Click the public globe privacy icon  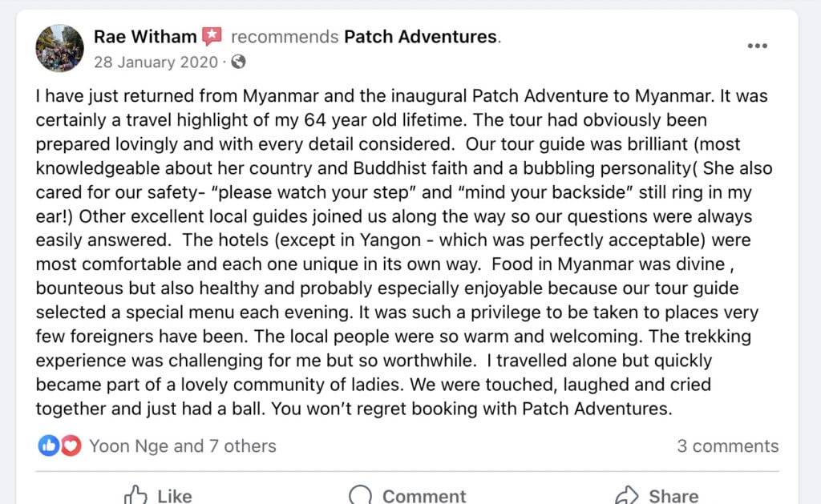[x=238, y=62]
